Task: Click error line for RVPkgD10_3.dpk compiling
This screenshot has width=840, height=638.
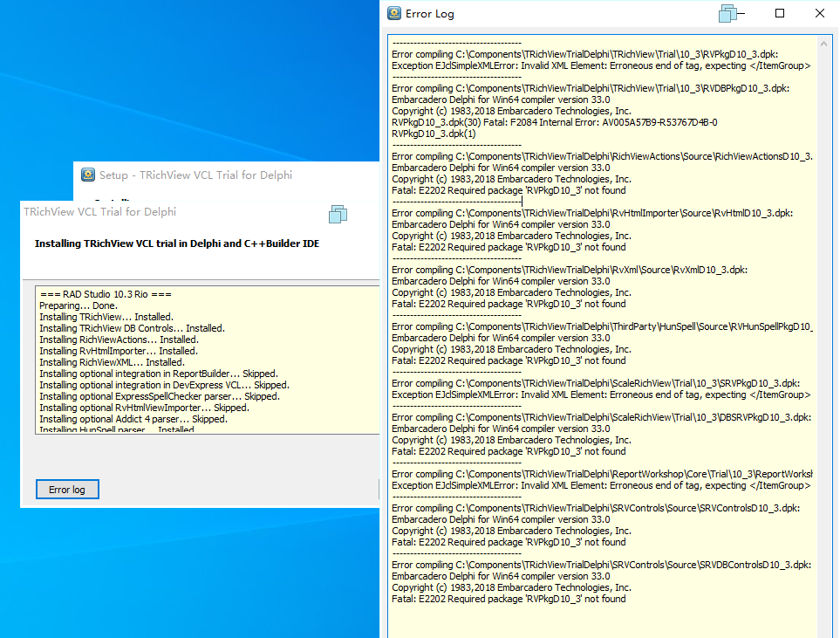Action: (585, 54)
